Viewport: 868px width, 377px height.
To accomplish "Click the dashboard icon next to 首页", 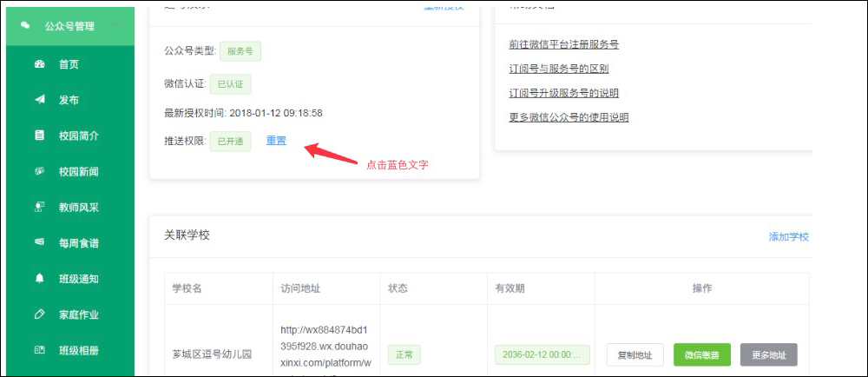I will click(x=39, y=64).
